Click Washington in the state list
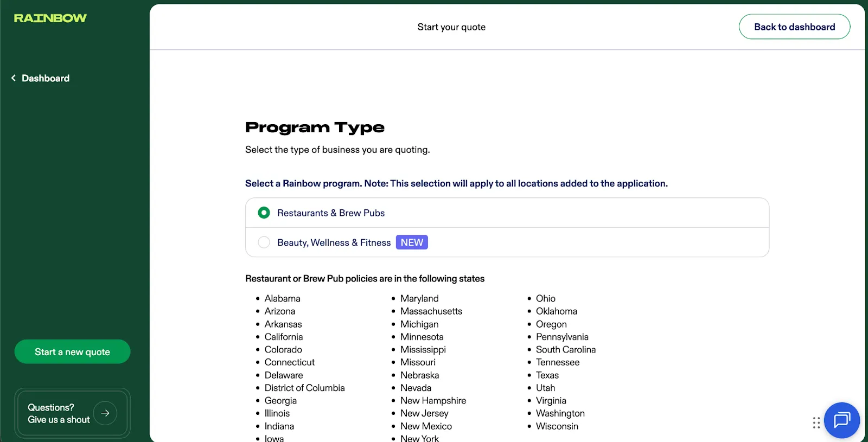The height and width of the screenshot is (442, 868). (x=560, y=413)
